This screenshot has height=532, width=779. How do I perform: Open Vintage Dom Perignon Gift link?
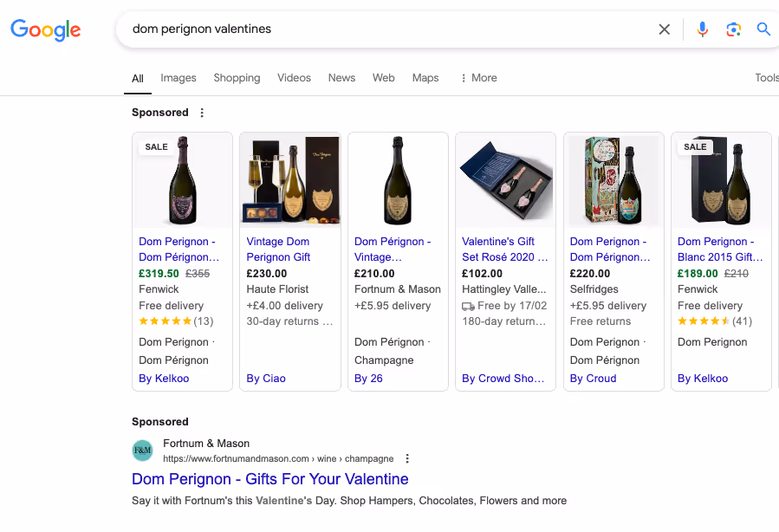(278, 250)
